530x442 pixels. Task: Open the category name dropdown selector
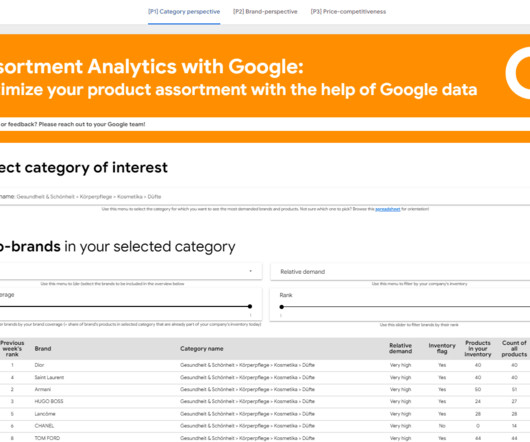(x=265, y=197)
